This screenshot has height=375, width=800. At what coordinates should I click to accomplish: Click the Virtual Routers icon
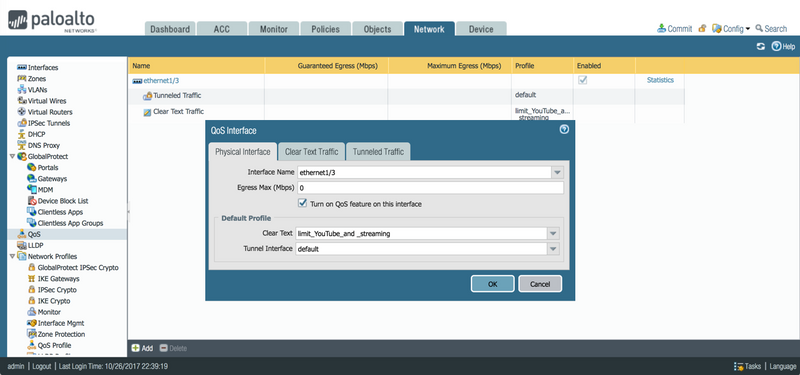pyautogui.click(x=22, y=112)
